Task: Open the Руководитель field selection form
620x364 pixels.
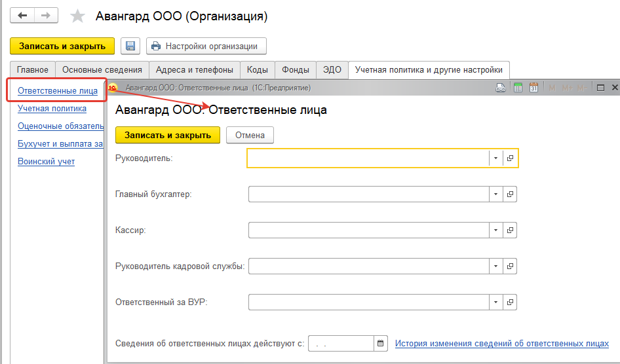Action: 510,158
